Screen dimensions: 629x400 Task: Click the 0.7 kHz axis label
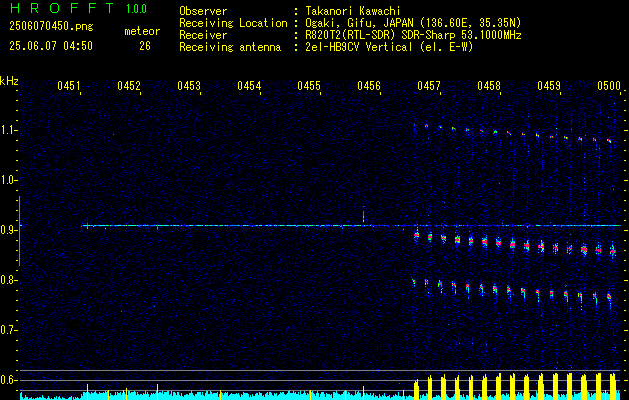click(7, 331)
